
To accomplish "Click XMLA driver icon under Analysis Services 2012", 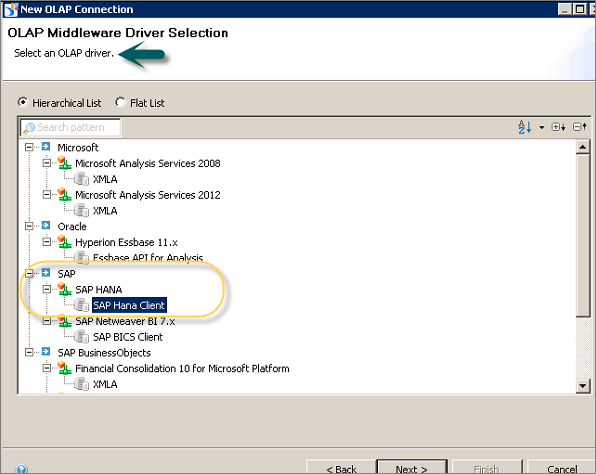I will [x=81, y=210].
